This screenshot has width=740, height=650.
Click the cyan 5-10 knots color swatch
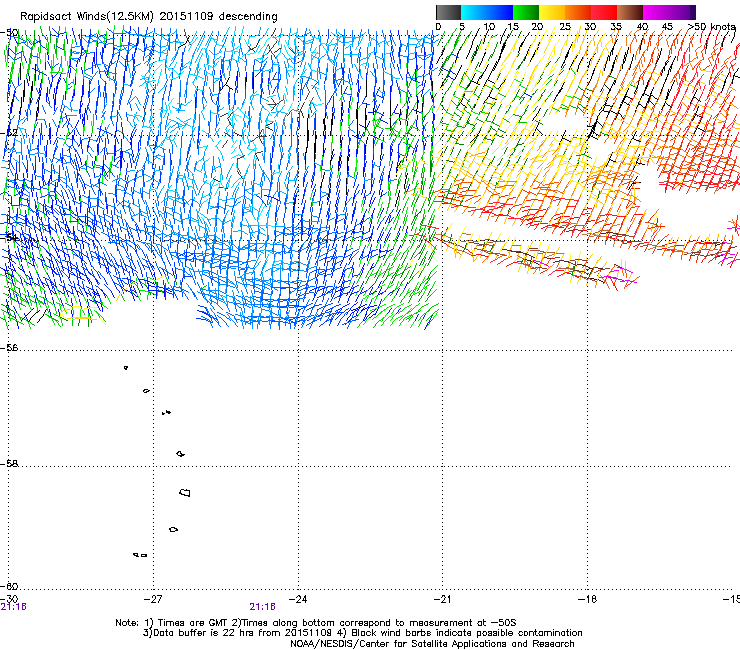click(x=474, y=12)
